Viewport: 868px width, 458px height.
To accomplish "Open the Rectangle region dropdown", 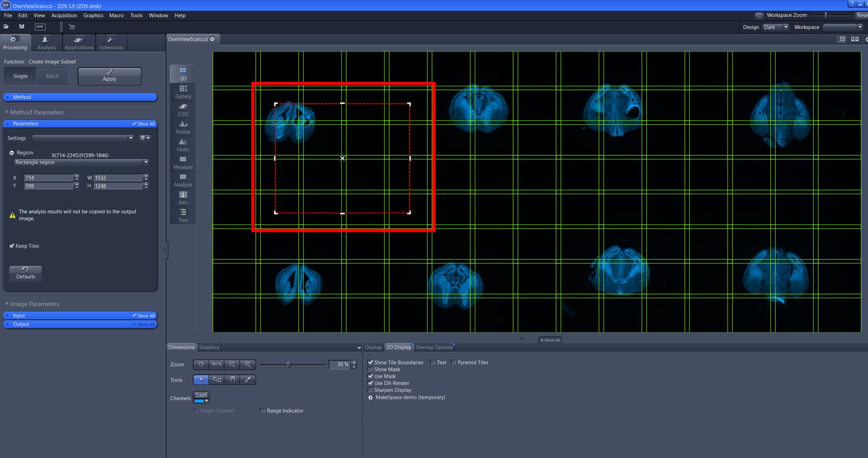I will tap(146, 162).
